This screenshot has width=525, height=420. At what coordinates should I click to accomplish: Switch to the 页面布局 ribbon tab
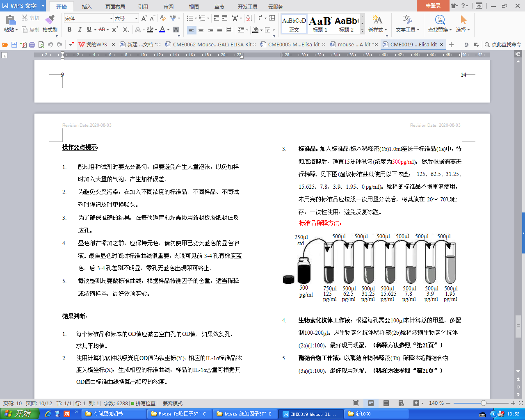point(115,7)
